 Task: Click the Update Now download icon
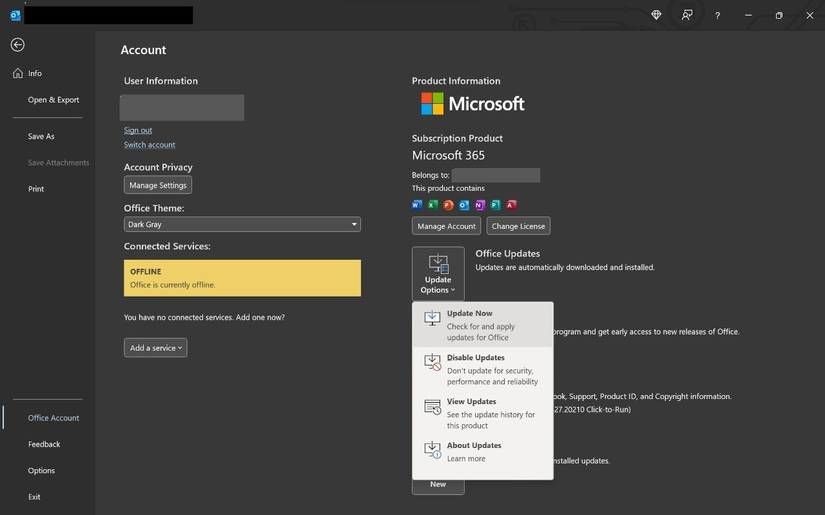(x=432, y=318)
